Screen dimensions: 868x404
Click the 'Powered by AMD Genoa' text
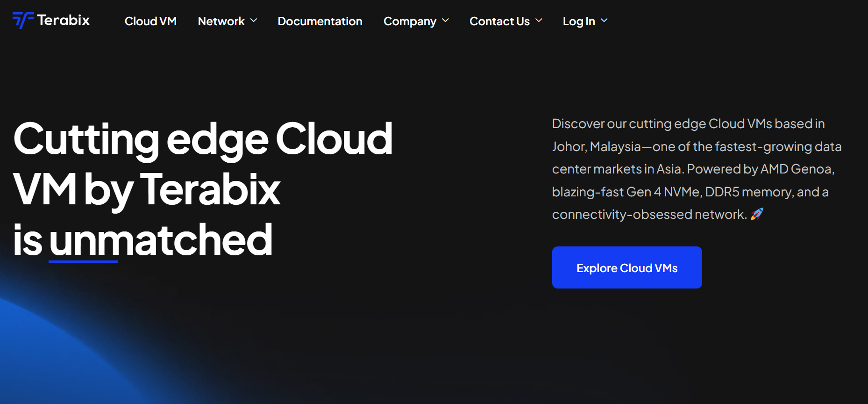(761, 169)
